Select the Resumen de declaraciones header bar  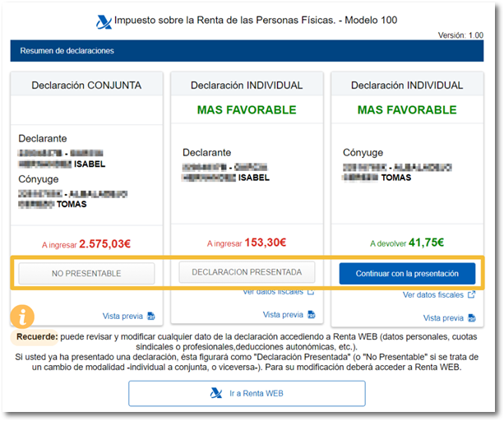tap(252, 51)
